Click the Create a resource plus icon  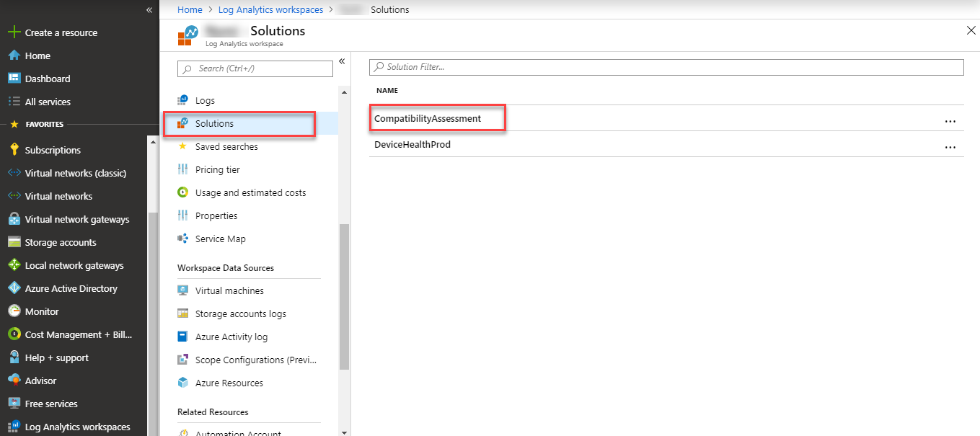(x=14, y=32)
